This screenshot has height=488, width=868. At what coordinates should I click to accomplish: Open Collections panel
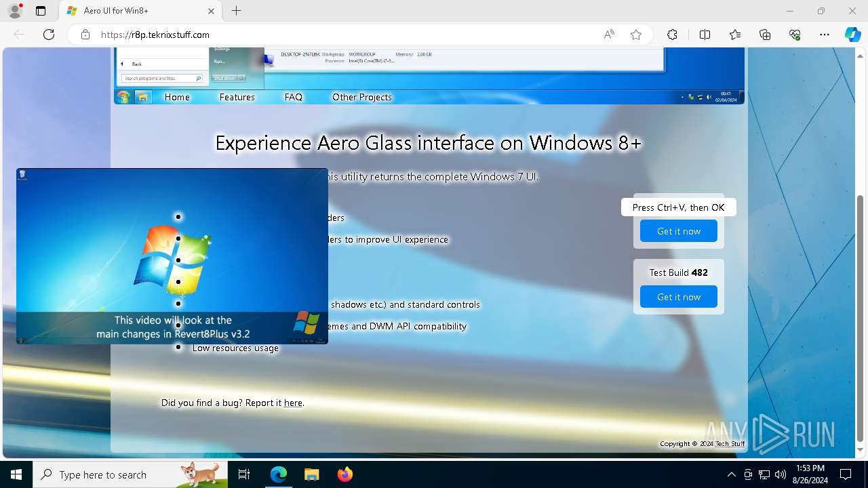tap(765, 35)
